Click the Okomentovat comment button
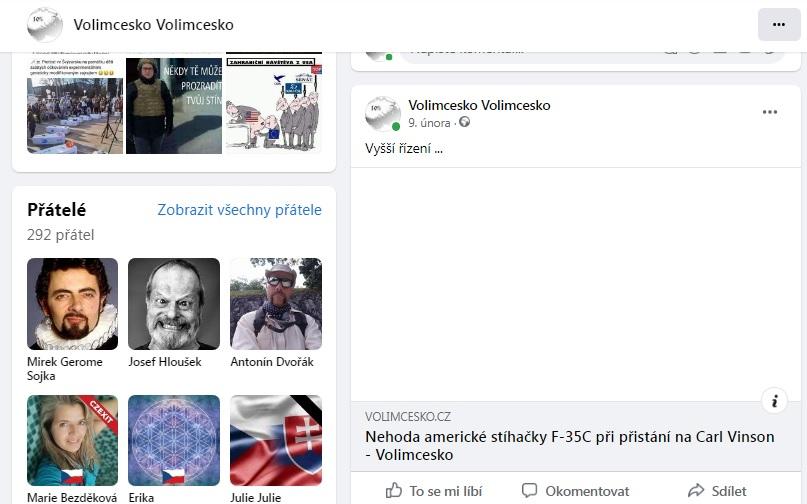 point(575,491)
